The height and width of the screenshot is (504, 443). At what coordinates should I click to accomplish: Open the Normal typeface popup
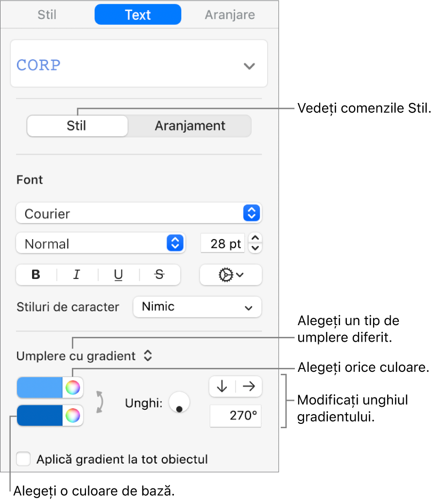pos(101,243)
